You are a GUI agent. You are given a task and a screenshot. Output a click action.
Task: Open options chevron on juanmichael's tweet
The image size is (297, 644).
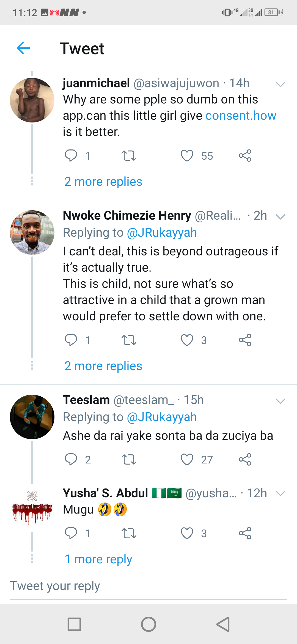point(280,84)
